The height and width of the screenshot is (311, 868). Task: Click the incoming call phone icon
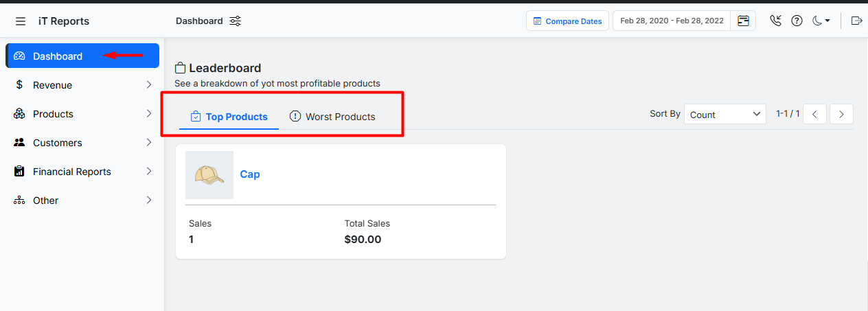tap(776, 21)
